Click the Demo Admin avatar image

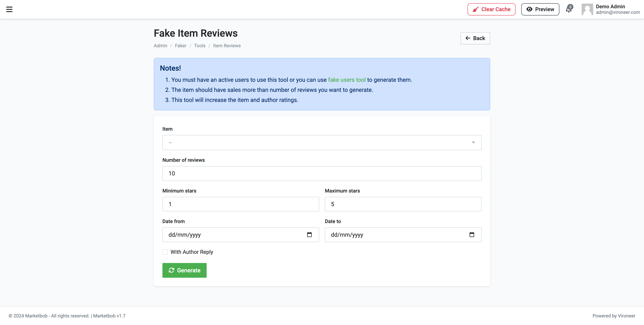click(587, 9)
